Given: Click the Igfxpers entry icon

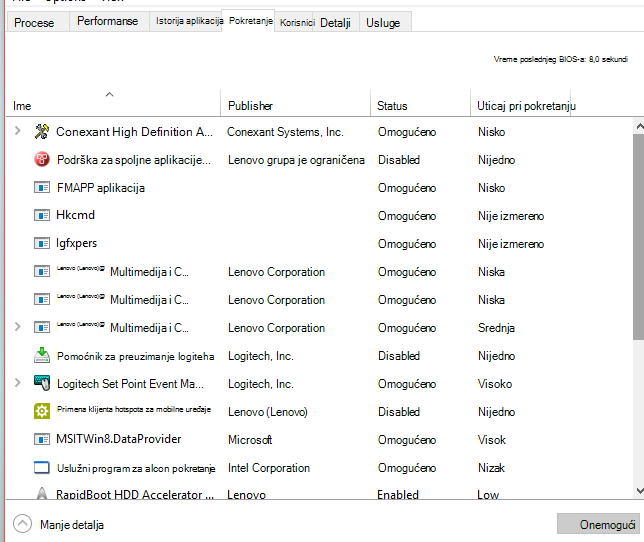Looking at the screenshot, I should coord(42,243).
